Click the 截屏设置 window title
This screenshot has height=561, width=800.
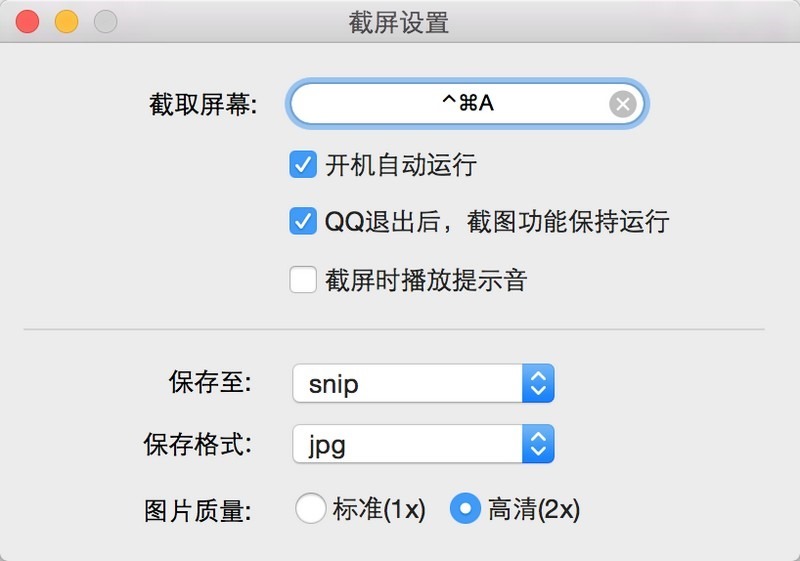(399, 22)
